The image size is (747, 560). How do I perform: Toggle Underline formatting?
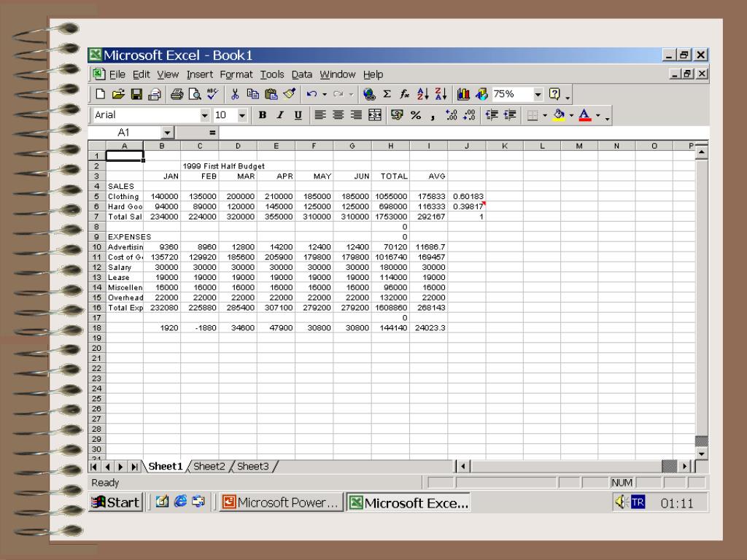pyautogui.click(x=298, y=115)
